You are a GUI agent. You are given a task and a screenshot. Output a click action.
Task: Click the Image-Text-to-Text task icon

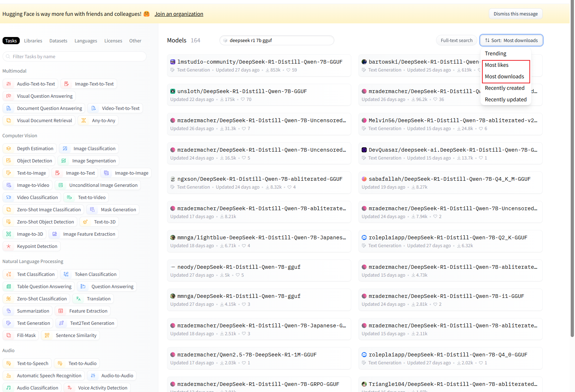tap(66, 84)
